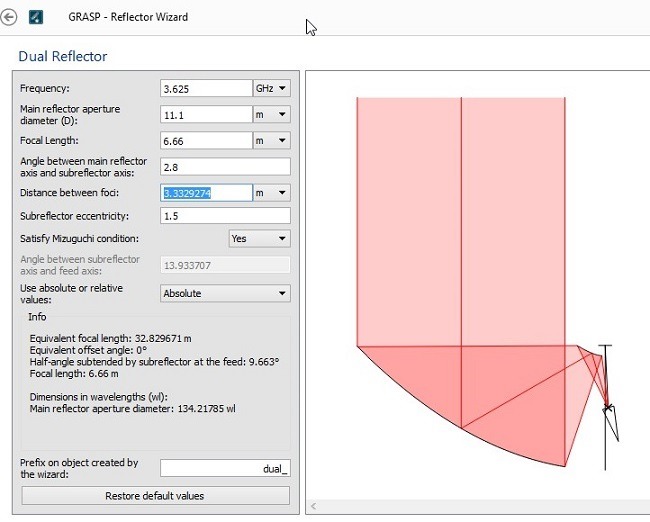Expand the Satisfy Mizuguchi condition dropdown
The width and height of the screenshot is (650, 522).
coord(260,239)
